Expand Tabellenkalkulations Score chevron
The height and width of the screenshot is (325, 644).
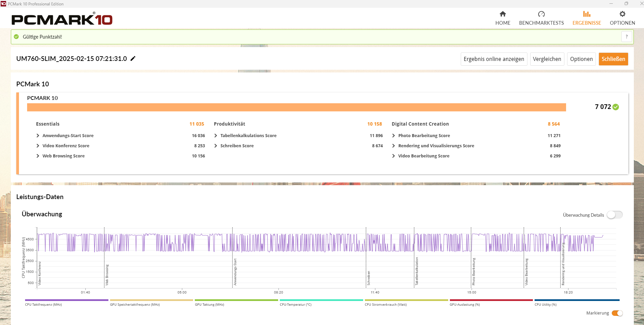(x=216, y=136)
